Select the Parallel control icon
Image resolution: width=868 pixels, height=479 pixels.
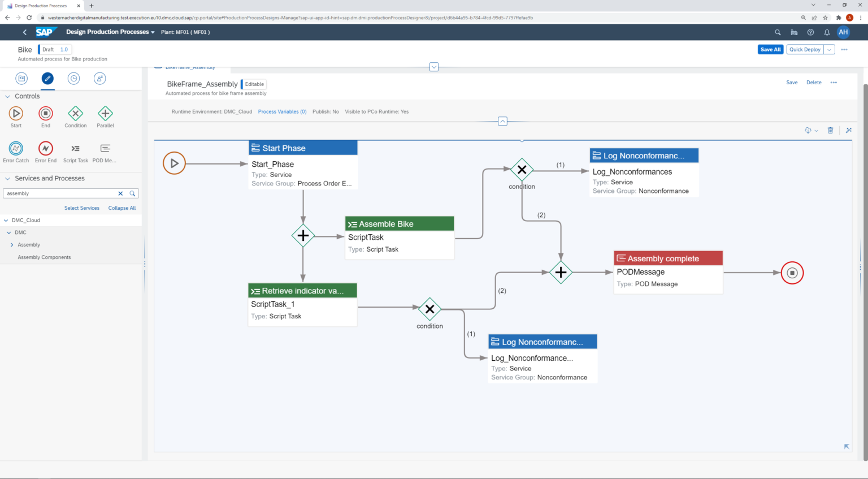(x=105, y=113)
